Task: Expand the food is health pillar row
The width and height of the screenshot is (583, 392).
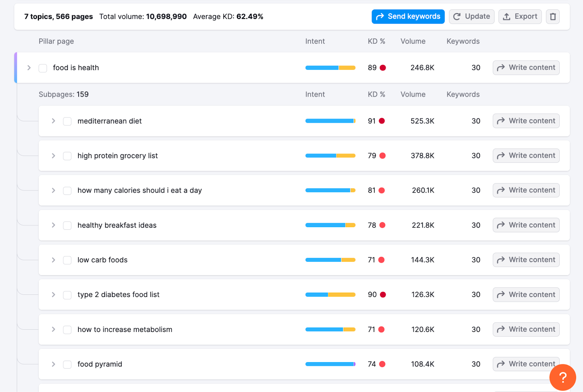Action: pos(29,68)
